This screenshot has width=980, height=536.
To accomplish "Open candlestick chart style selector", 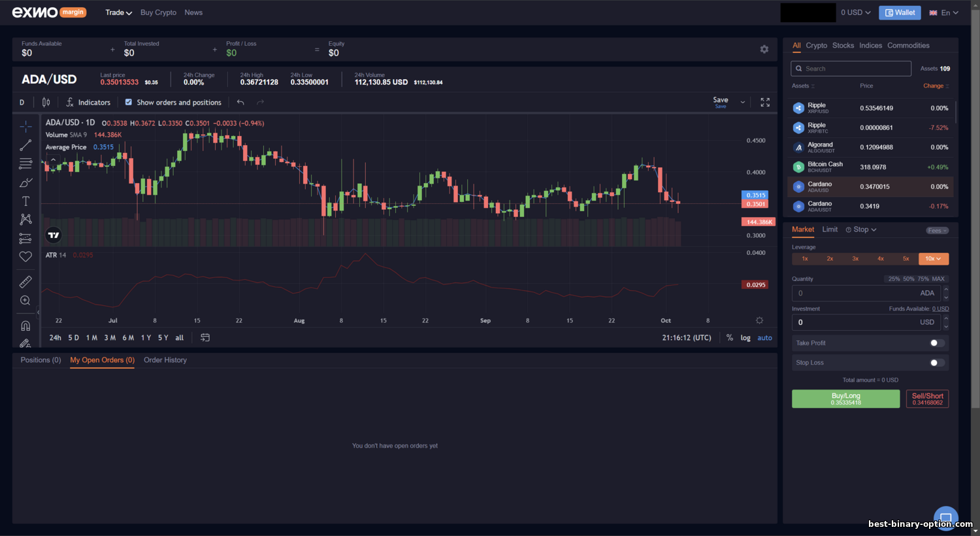I will coord(46,102).
